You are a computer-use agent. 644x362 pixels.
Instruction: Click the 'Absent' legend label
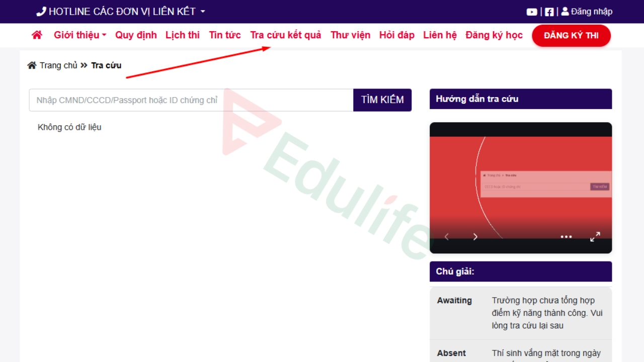(451, 353)
